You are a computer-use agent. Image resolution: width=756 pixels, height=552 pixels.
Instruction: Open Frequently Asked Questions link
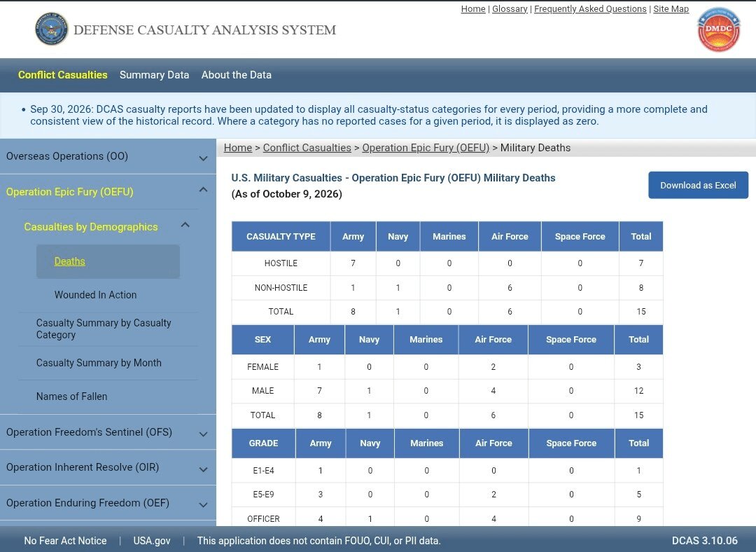[590, 8]
